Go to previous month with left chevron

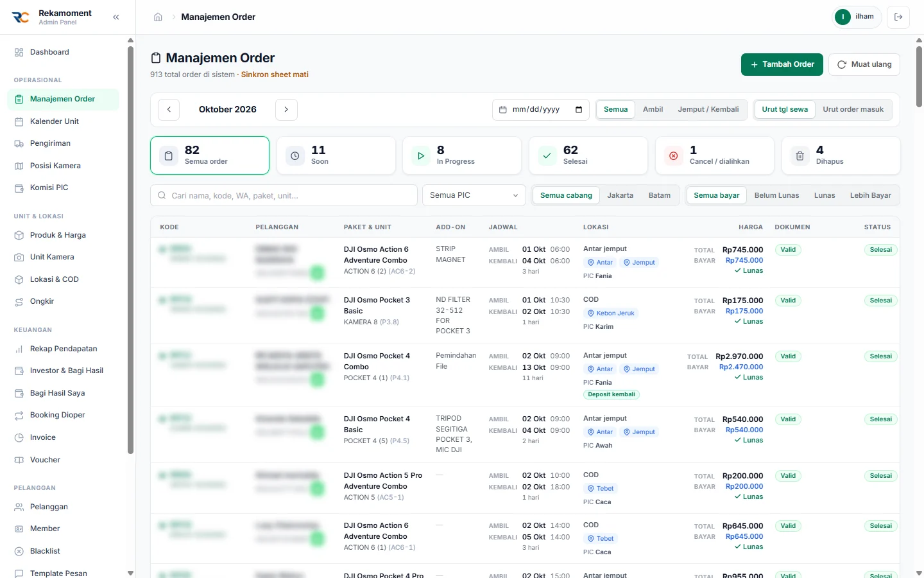tap(169, 109)
